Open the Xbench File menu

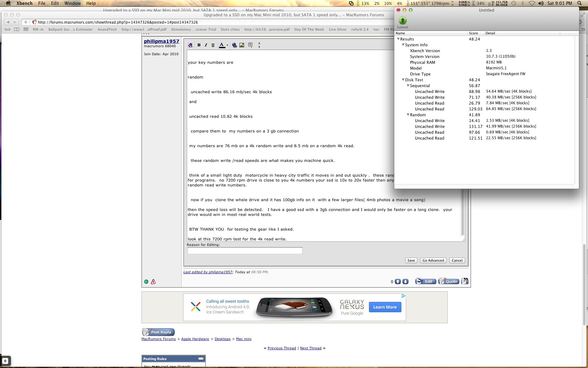tap(42, 3)
